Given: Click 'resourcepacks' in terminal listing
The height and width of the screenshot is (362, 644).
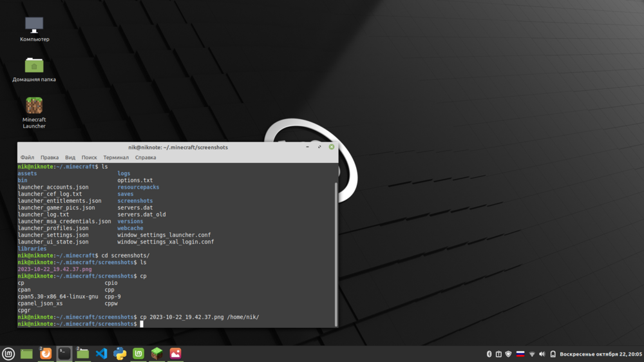Looking at the screenshot, I should pos(138,187).
